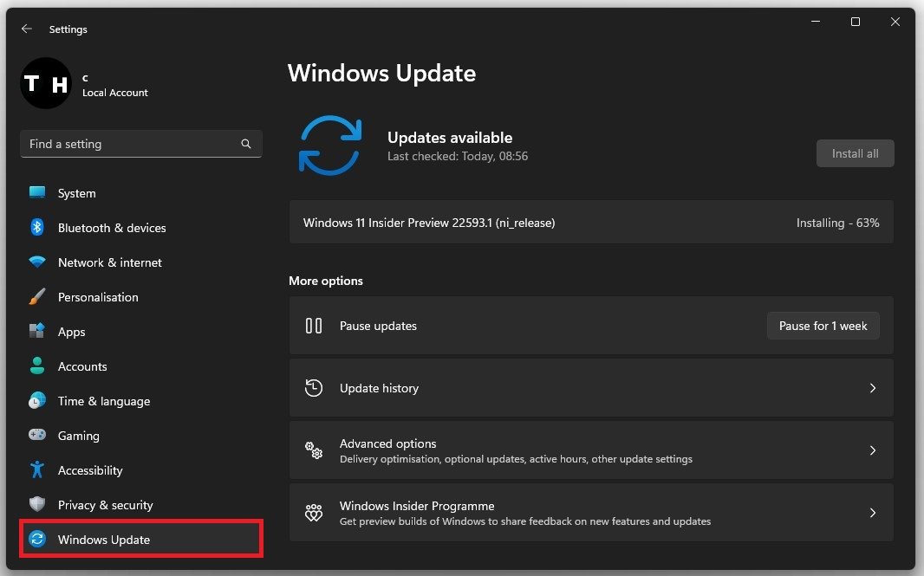Screen dimensions: 924x576
Task: Click the Pause updates label
Action: click(x=378, y=326)
